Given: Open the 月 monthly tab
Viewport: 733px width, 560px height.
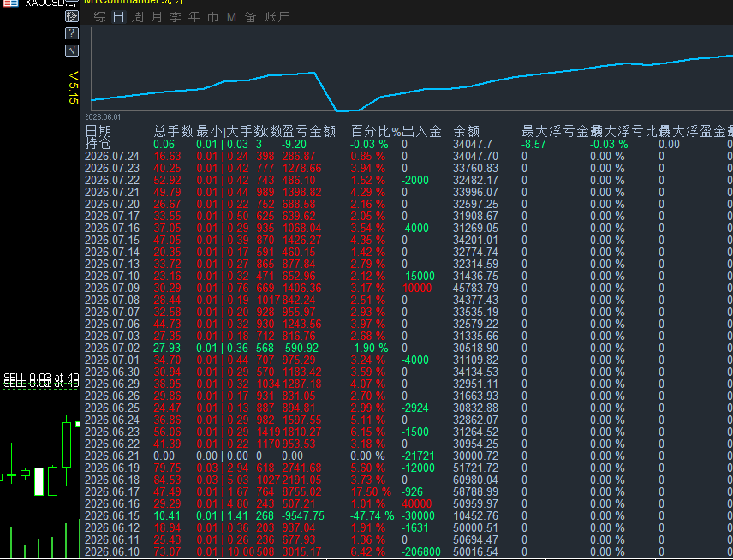Looking at the screenshot, I should click(x=157, y=17).
